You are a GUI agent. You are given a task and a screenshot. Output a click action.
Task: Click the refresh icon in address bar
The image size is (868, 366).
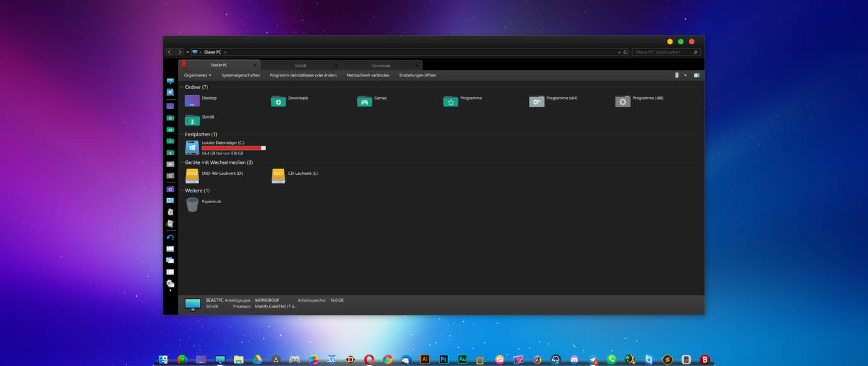pos(625,52)
